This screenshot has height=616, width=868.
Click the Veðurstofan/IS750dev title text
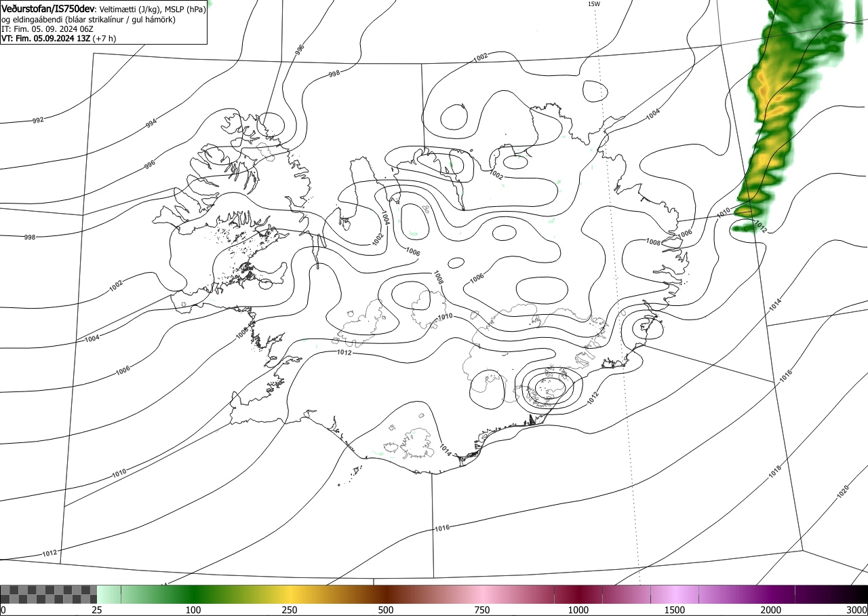click(47, 9)
